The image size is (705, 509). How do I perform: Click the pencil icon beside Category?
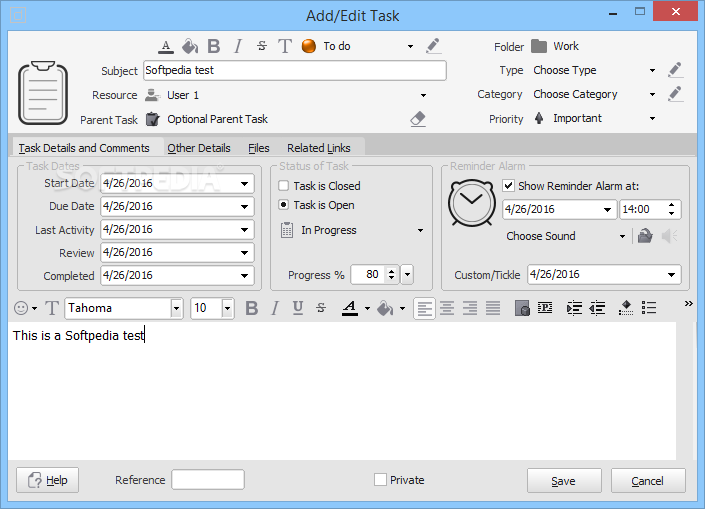(675, 94)
